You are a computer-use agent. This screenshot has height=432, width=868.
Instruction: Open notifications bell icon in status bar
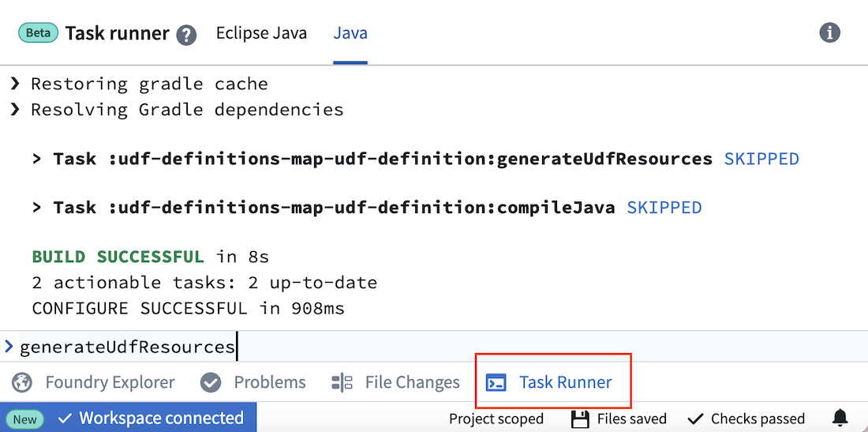coord(840,418)
